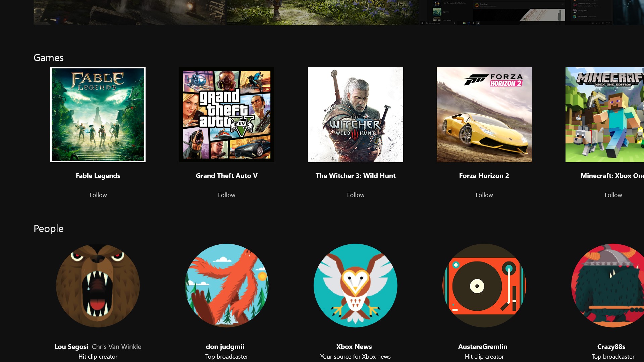This screenshot has width=644, height=362.
Task: Click don judgmii's orange creature avatar
Action: (227, 286)
